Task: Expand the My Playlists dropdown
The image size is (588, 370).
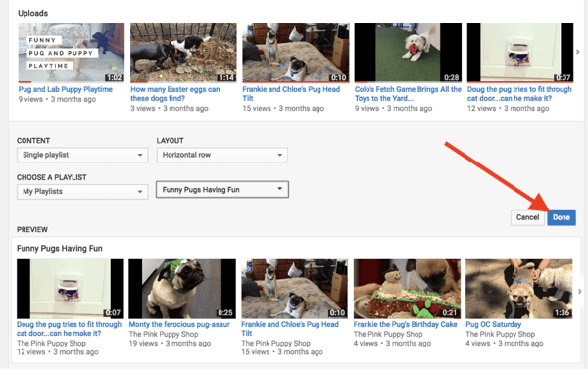Action: pos(82,192)
